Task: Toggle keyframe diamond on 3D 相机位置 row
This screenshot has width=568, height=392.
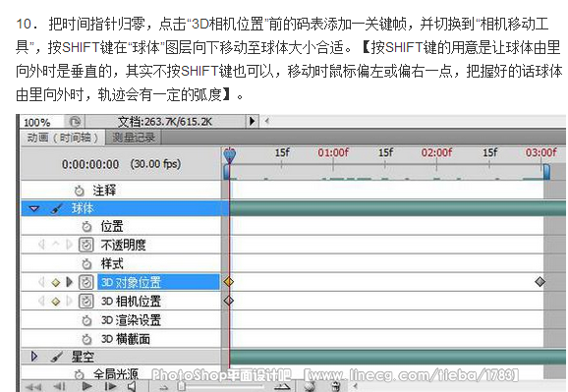Action: pos(55,301)
